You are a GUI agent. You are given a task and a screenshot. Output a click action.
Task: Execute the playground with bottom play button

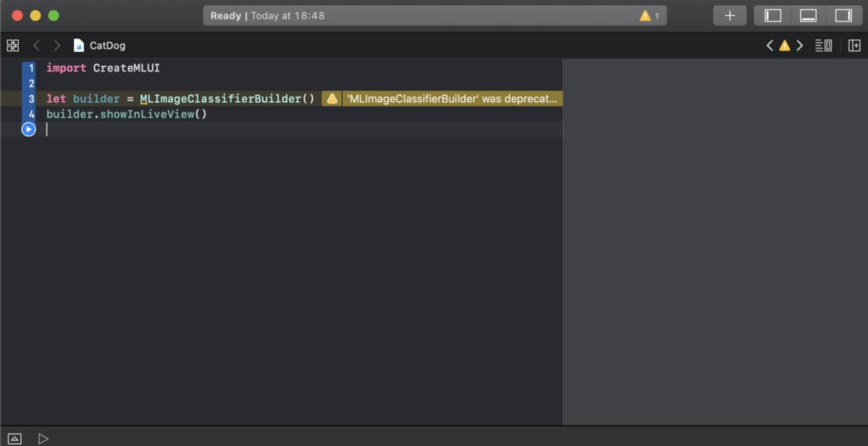coord(43,438)
